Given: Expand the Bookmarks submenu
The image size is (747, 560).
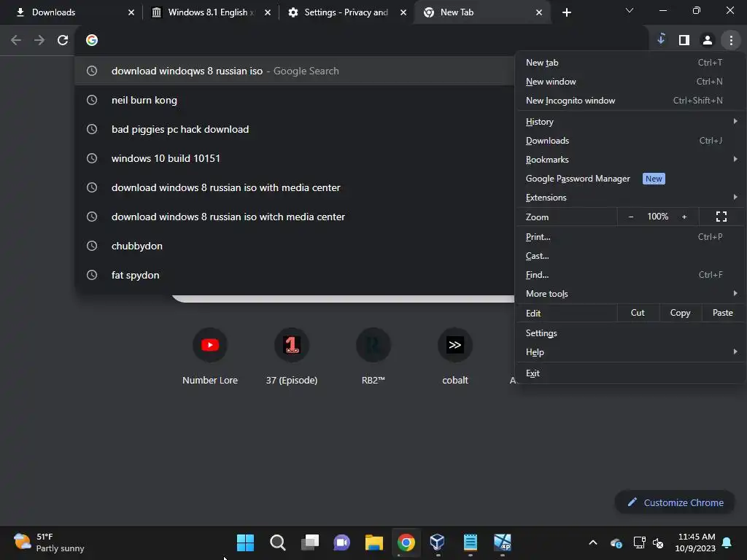Looking at the screenshot, I should click(x=630, y=160).
